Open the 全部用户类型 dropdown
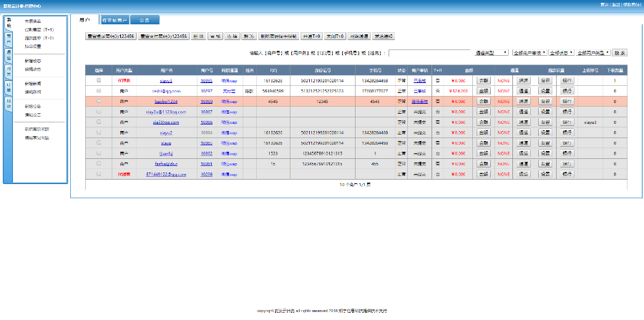This screenshot has height=320, width=644. coord(593,53)
